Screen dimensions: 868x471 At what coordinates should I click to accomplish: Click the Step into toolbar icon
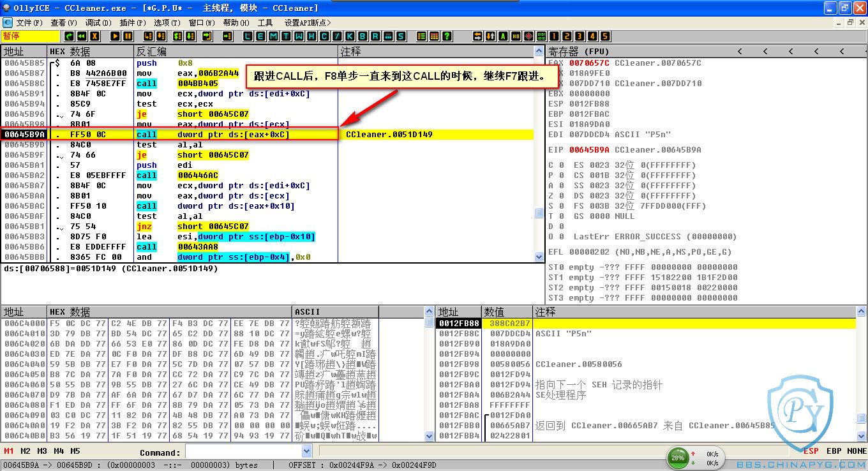click(x=148, y=36)
